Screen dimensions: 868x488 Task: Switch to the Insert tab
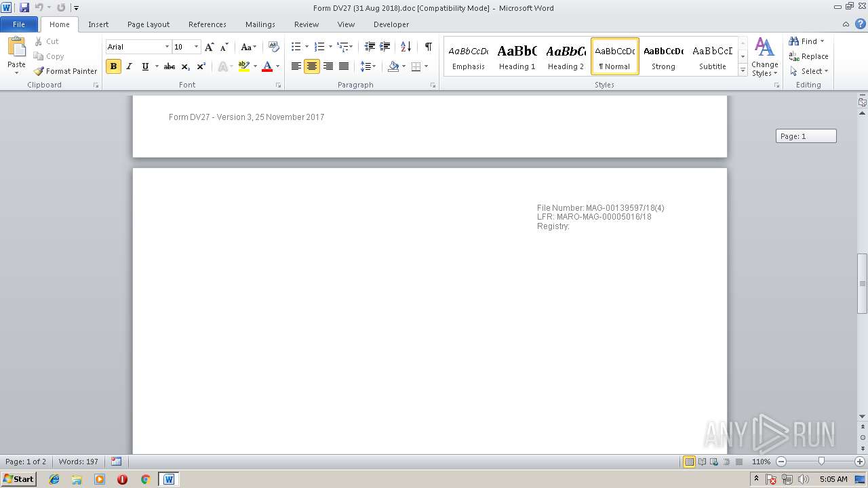pyautogui.click(x=98, y=24)
